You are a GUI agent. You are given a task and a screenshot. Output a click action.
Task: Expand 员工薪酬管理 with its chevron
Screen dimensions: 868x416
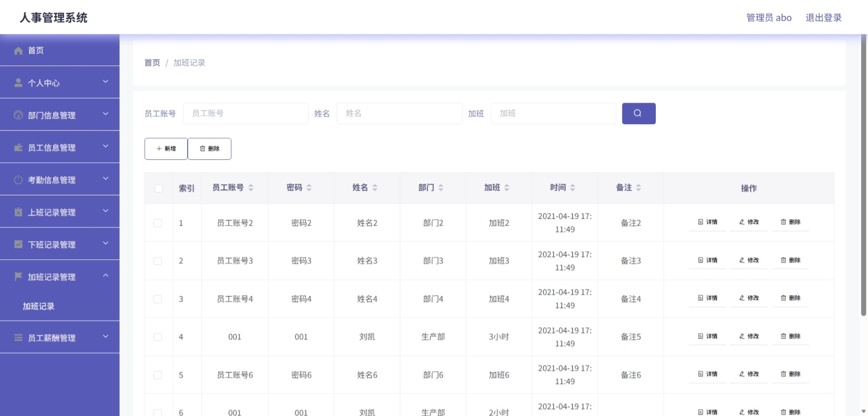click(105, 337)
